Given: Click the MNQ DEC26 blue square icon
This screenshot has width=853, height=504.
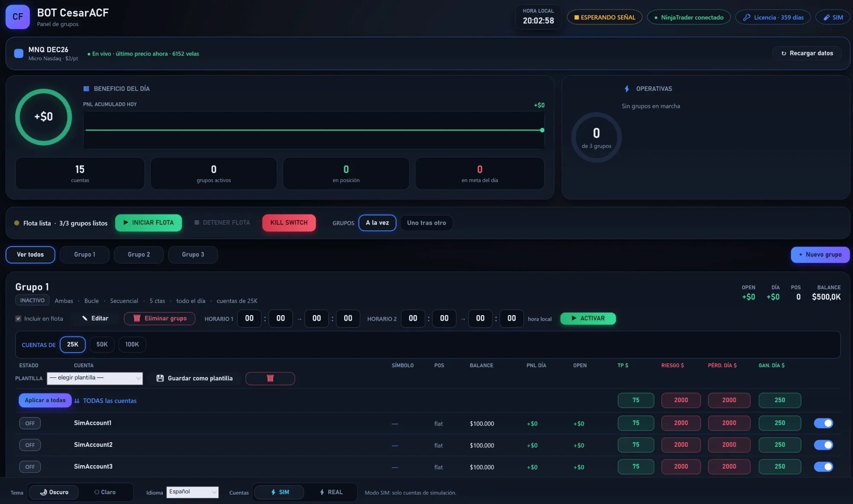Looking at the screenshot, I should click(x=19, y=53).
